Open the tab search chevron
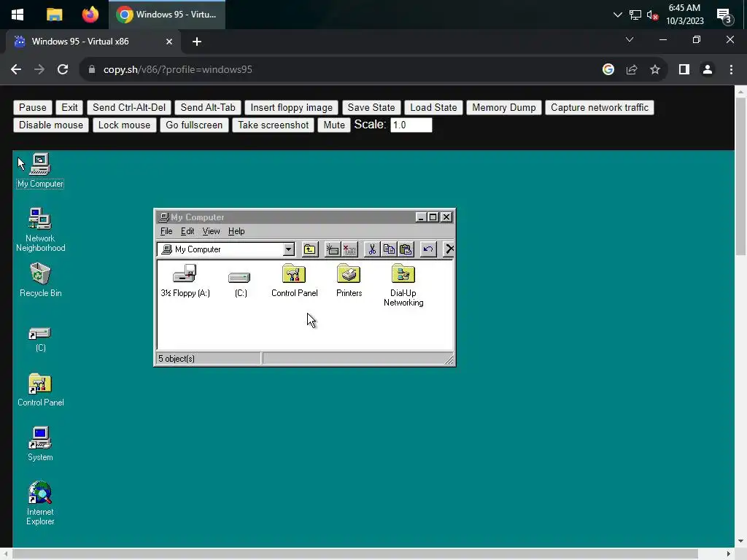This screenshot has height=560, width=747. 630,39
